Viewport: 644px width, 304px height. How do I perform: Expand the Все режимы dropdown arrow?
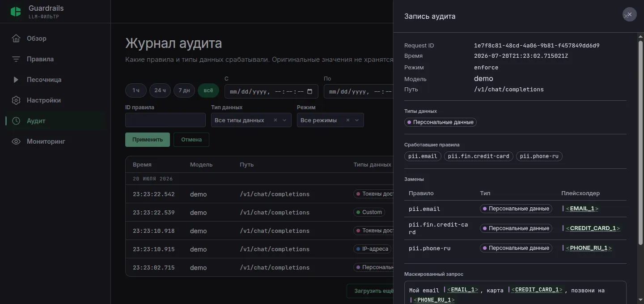[357, 120]
